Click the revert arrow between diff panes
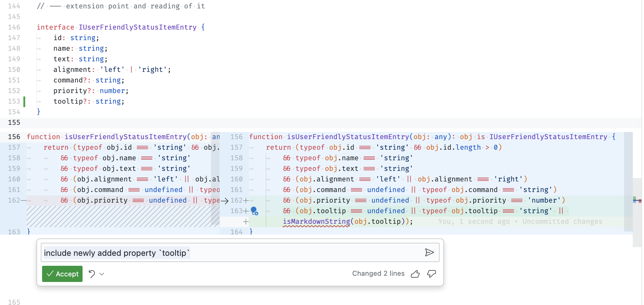Image resolution: width=644 pixels, height=305 pixels. tap(225, 201)
